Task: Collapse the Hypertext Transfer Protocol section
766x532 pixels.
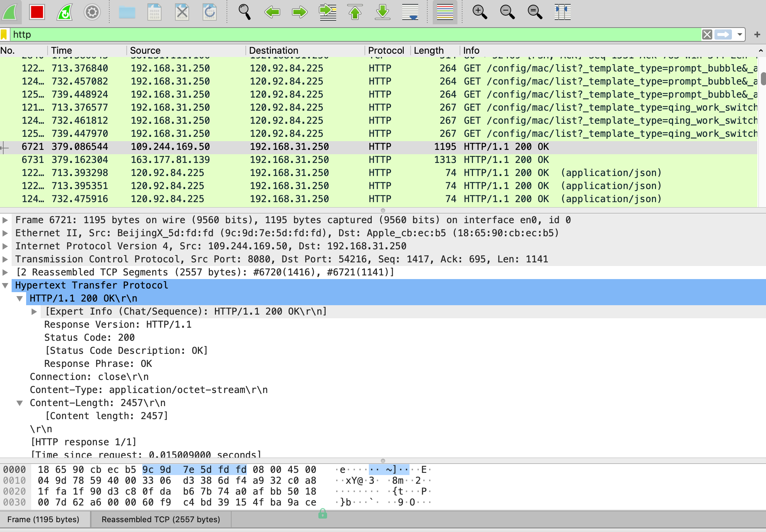Action: (x=5, y=285)
